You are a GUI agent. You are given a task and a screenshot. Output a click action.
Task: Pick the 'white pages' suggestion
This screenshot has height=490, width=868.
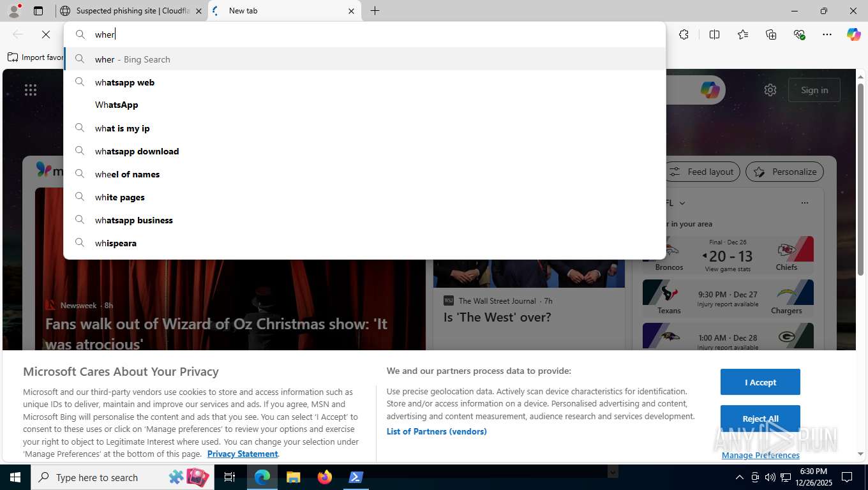(364, 197)
